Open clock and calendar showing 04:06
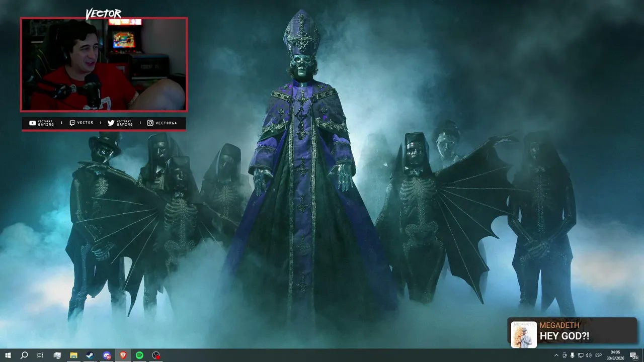Viewport: 644px width, 362px height. [615, 355]
